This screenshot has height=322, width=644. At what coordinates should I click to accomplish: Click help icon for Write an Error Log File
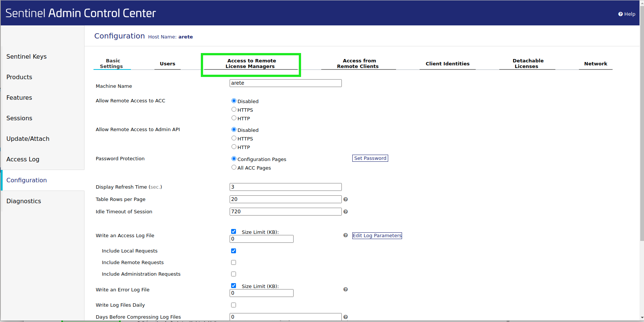[346, 290]
